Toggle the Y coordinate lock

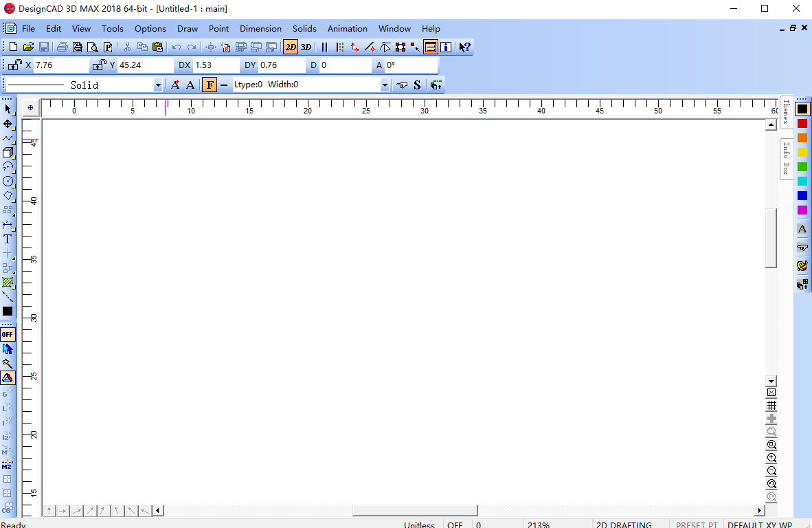[x=100, y=65]
